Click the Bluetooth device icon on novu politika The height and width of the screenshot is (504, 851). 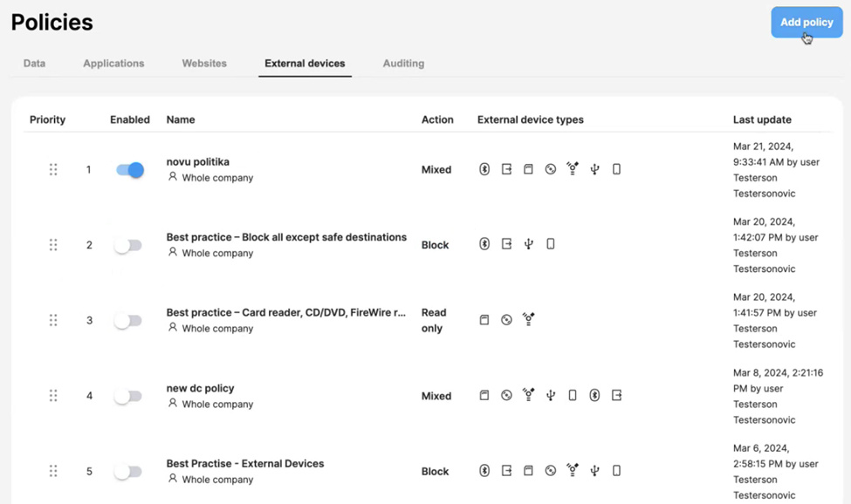tap(484, 169)
